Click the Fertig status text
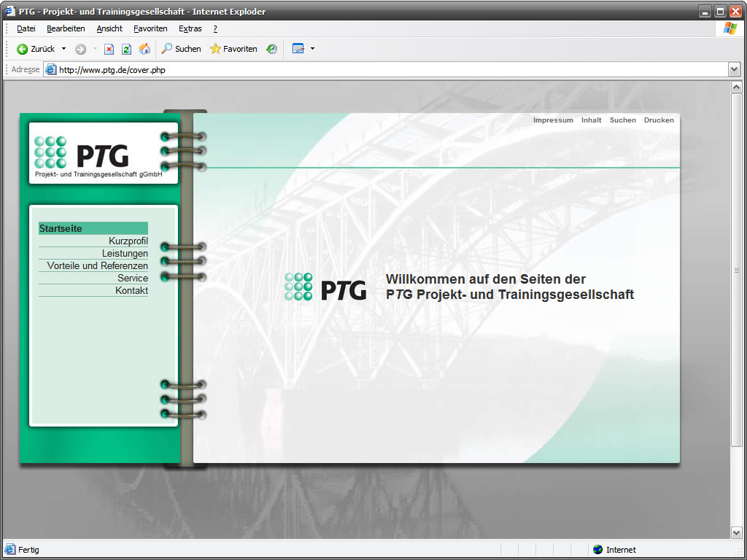This screenshot has width=747, height=560. point(28,550)
